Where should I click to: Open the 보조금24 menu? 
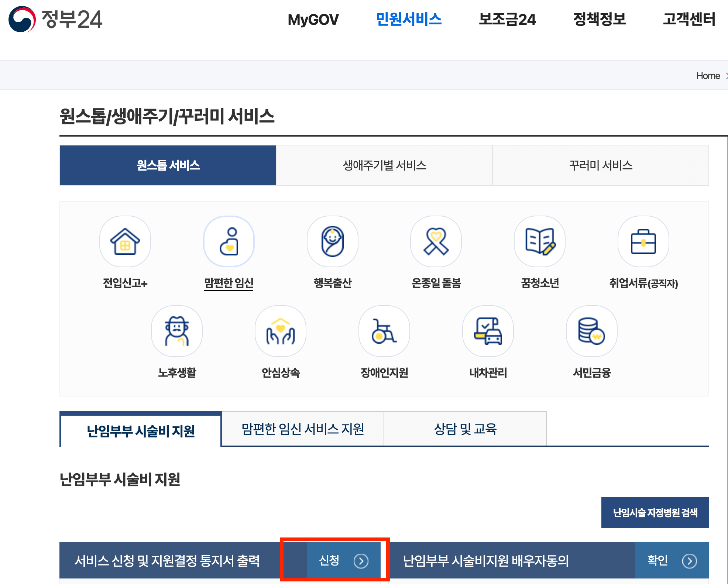coord(507,19)
